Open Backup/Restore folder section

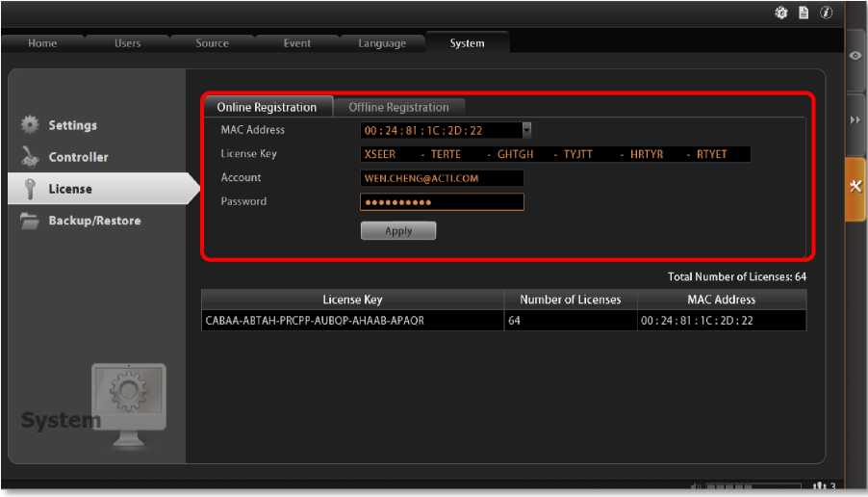tap(93, 221)
